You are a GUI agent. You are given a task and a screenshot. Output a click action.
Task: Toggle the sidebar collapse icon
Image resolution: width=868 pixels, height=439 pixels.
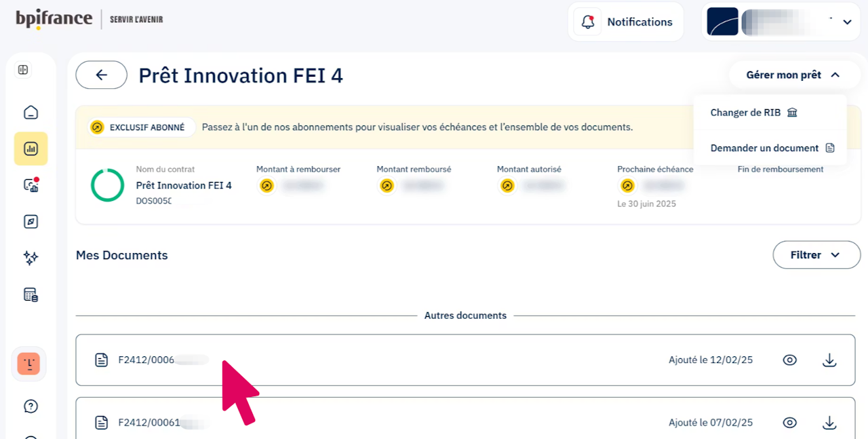click(23, 70)
